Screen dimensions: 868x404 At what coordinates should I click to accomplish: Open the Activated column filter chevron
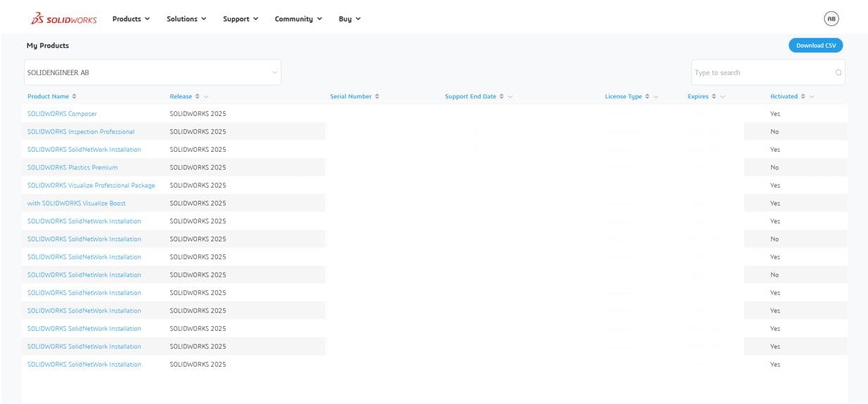(x=812, y=96)
